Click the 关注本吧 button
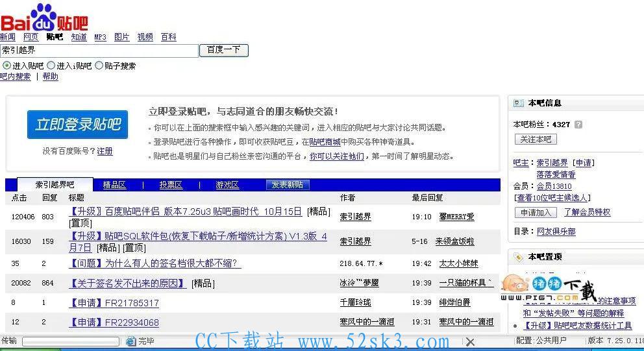The width and height of the screenshot is (644, 351). (x=536, y=139)
